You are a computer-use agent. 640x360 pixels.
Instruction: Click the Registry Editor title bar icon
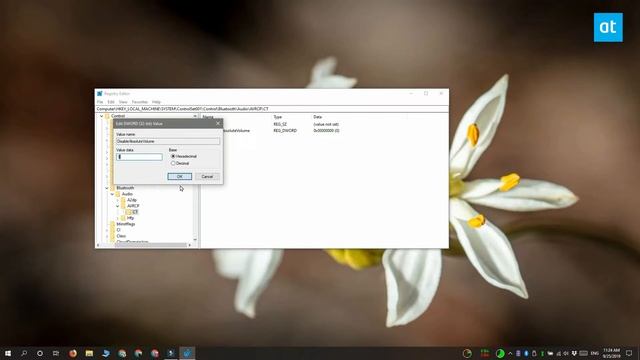coord(100,93)
